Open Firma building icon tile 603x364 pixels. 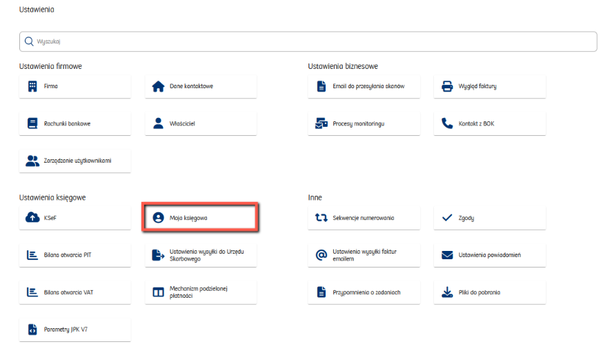32,86
